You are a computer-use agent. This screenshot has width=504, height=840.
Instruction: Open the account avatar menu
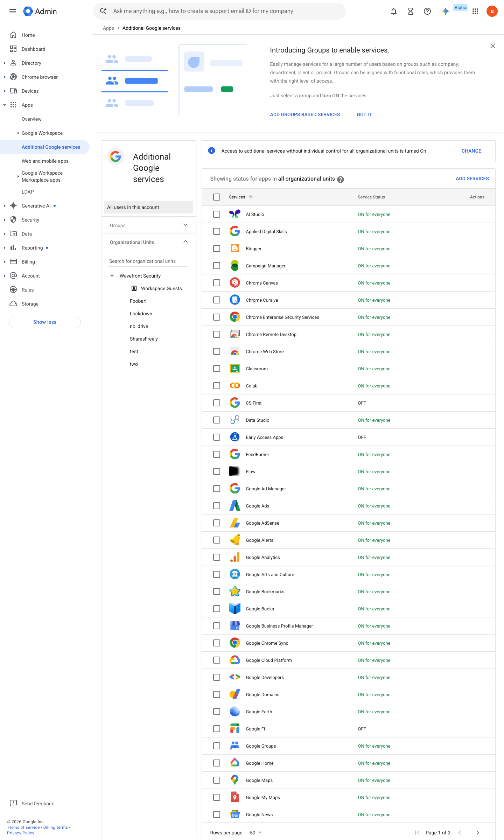coord(492,11)
